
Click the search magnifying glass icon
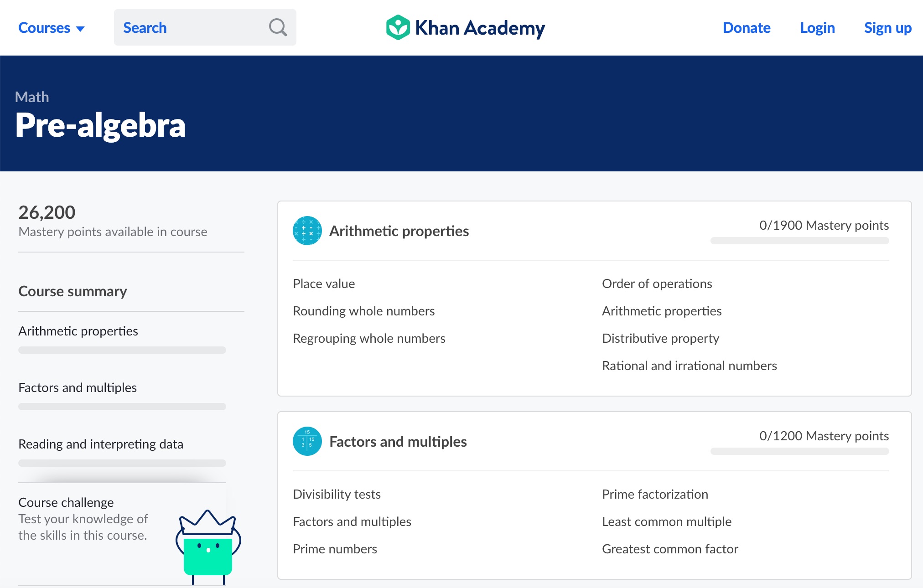[278, 27]
